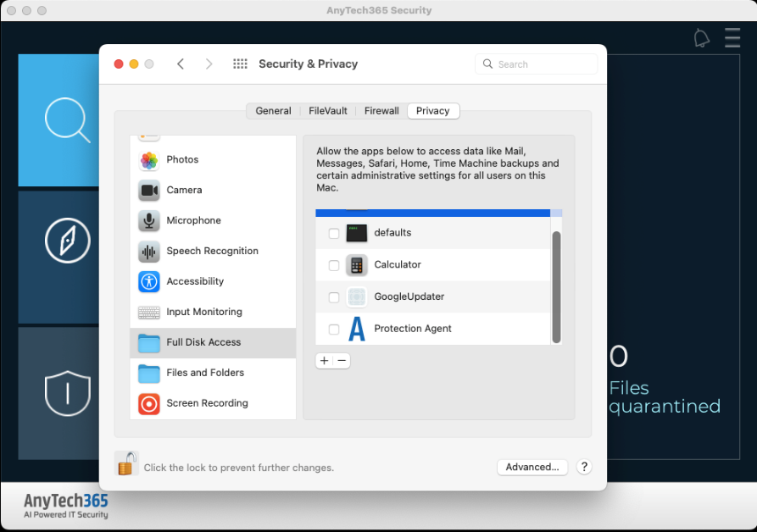Click the Camera icon in privacy list
This screenshot has width=757, height=532.
pos(148,190)
